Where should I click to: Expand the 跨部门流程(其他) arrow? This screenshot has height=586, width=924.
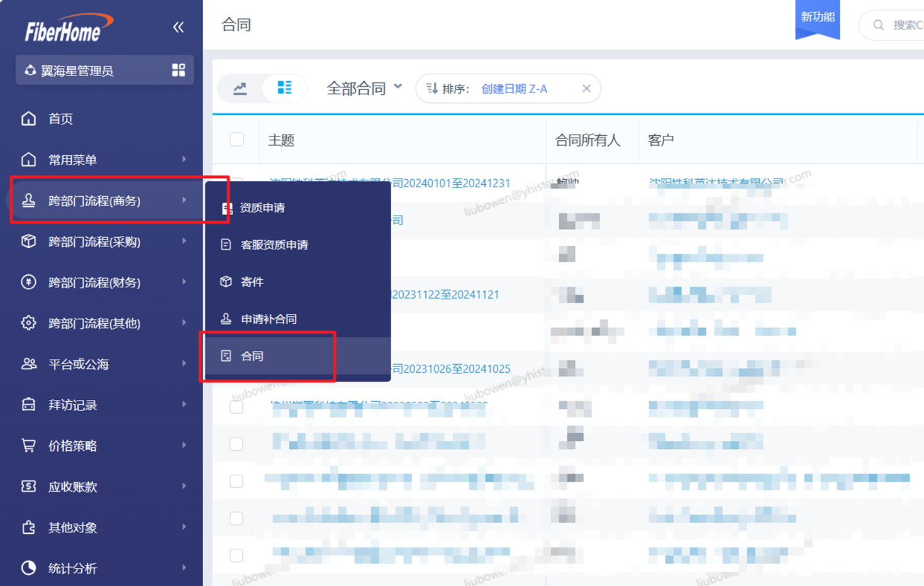(184, 323)
